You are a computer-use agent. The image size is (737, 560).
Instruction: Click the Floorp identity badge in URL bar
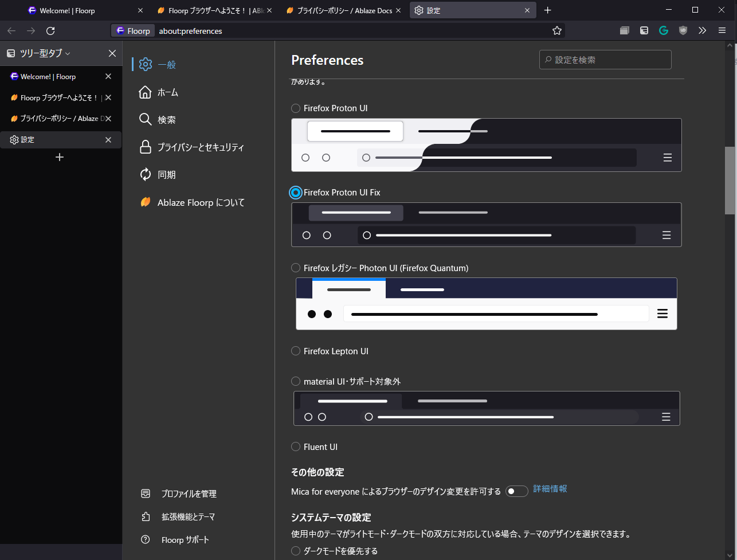click(134, 31)
